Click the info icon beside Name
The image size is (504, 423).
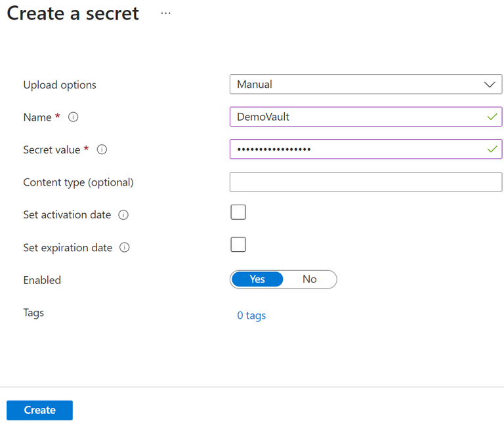click(x=73, y=117)
